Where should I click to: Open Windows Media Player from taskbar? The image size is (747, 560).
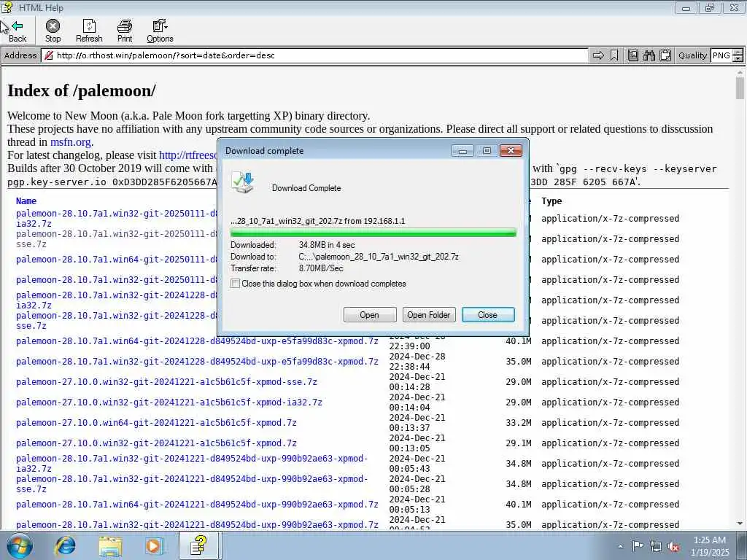(x=154, y=545)
